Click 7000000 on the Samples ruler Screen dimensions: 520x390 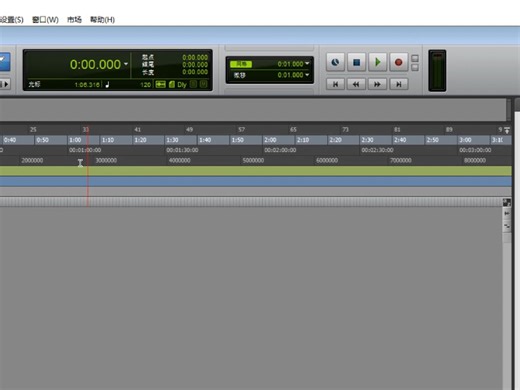[x=401, y=160]
